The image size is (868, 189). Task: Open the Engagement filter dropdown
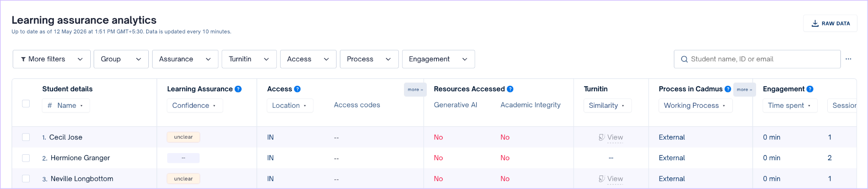[438, 59]
